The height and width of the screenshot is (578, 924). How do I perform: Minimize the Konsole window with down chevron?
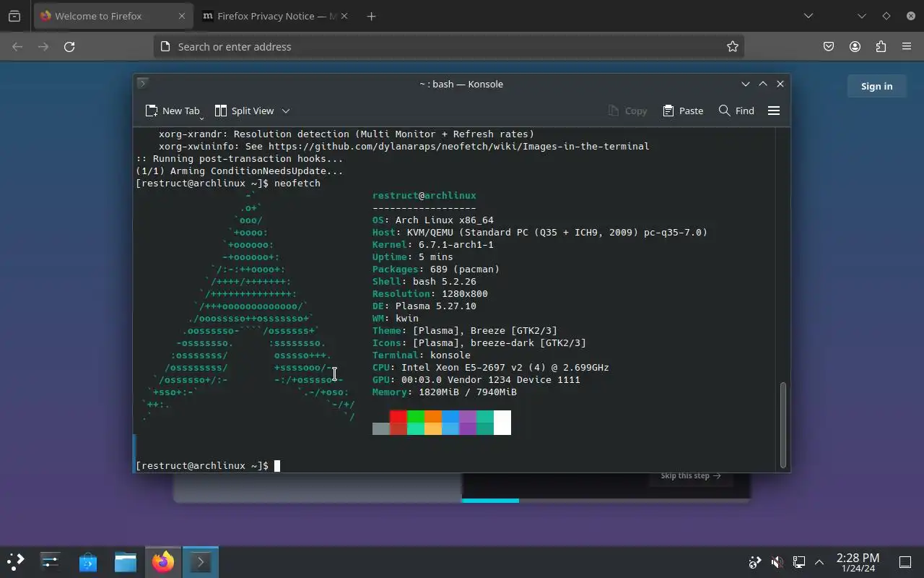[746, 84]
